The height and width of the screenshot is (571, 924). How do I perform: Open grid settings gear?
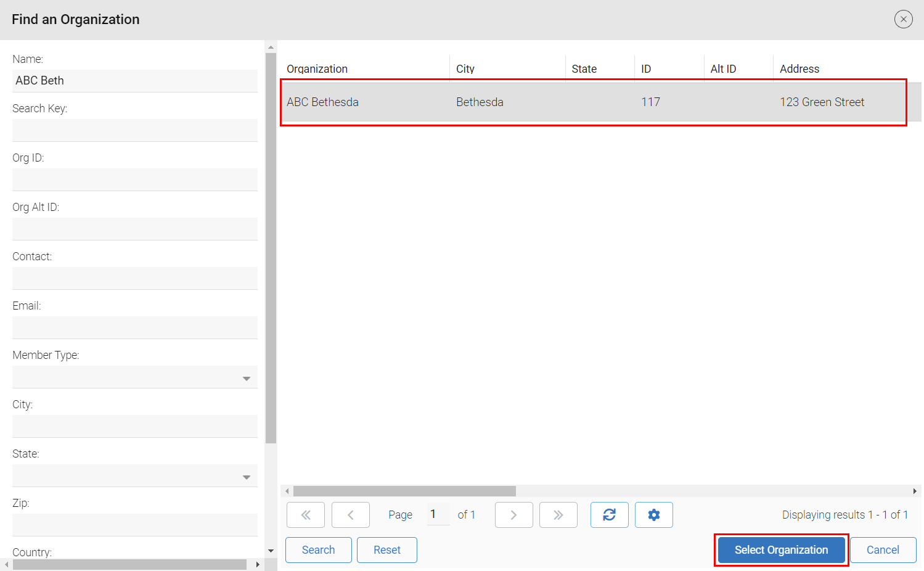tap(654, 515)
